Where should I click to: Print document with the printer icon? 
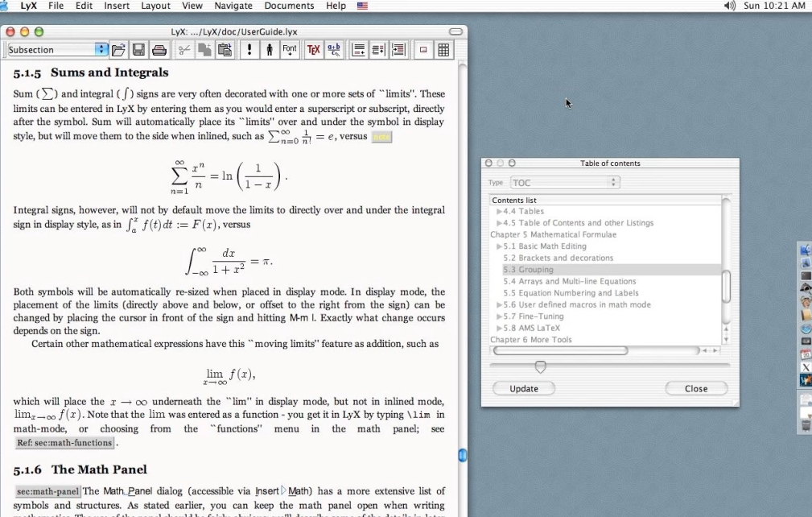(159, 50)
